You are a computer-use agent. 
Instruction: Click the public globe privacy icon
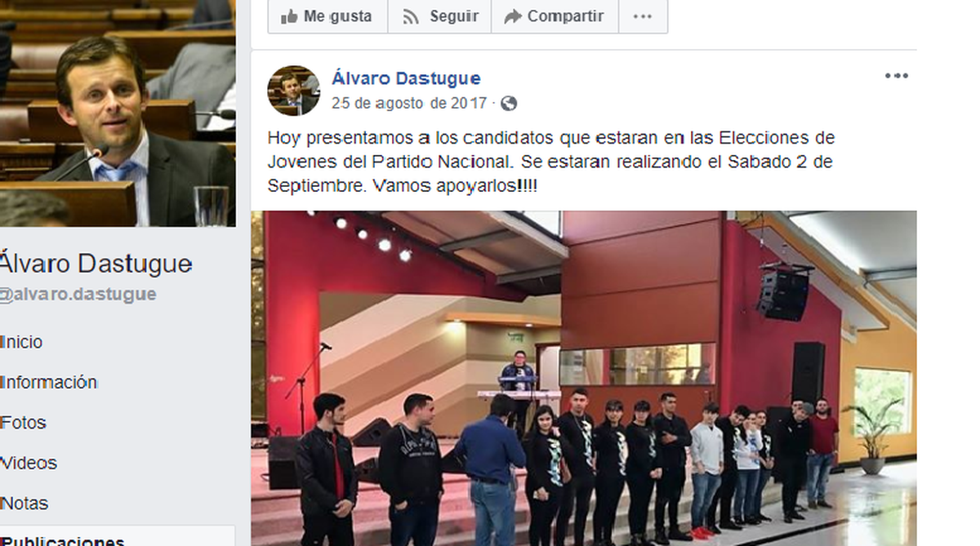pos(509,104)
